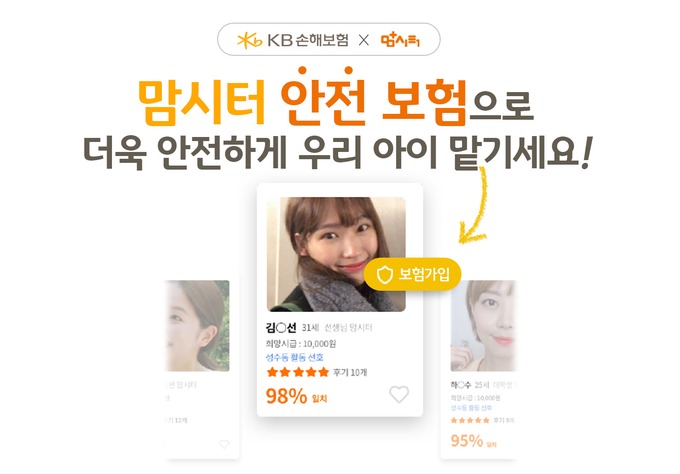The image size is (680, 474).
Task: Click the five-star rating on center card
Action: point(298,372)
